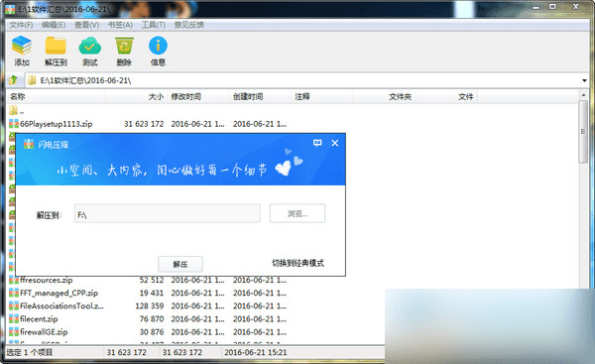Image resolution: width=595 pixels, height=364 pixels.
Task: Click the zip icon of FFT_managed_CPP.zip
Action: [x=14, y=293]
